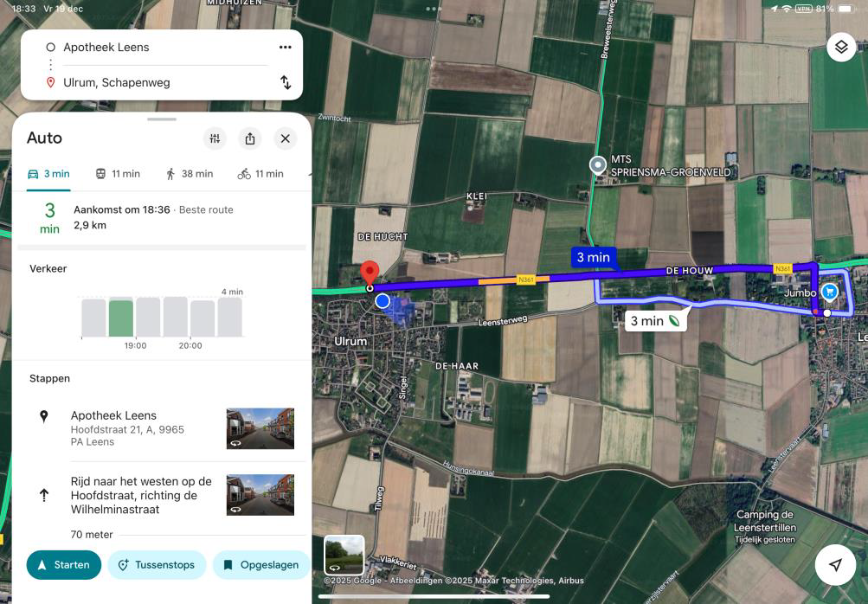868x604 pixels.
Task: Switch to cycling directions tab
Action: tap(260, 174)
